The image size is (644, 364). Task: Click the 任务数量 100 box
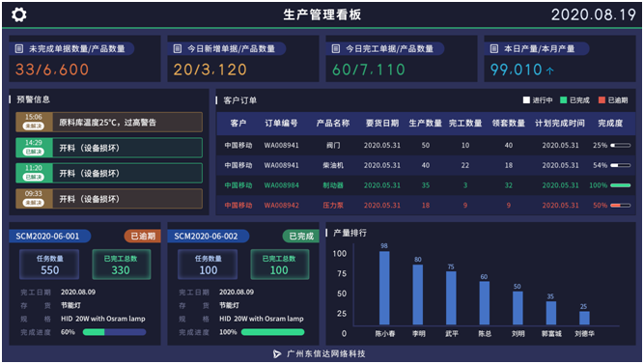208,265
